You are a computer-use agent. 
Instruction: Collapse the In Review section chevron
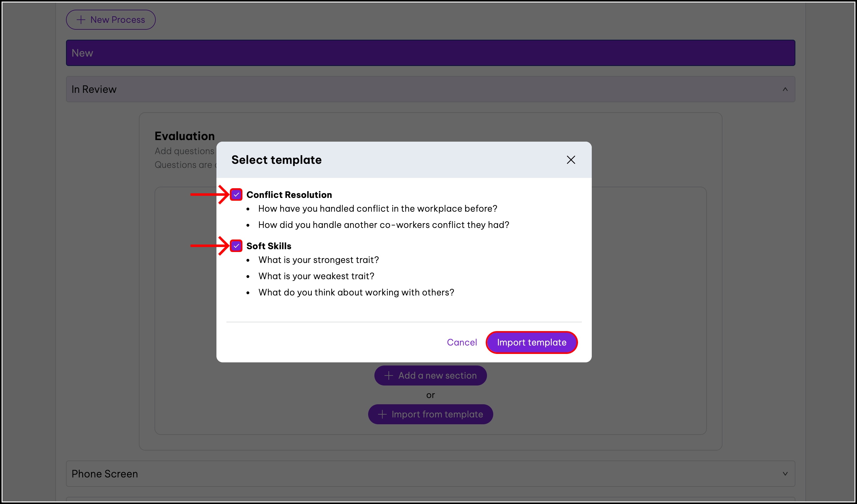tap(785, 89)
